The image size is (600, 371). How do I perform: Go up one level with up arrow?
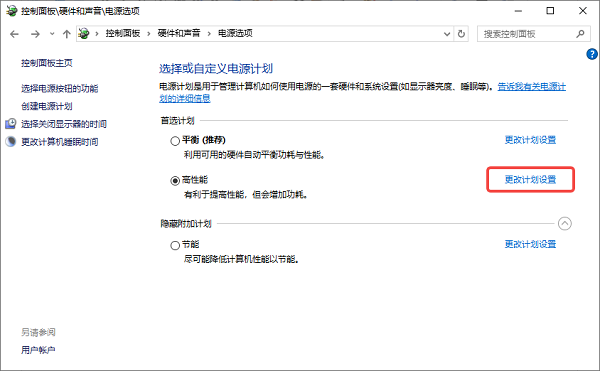(67, 34)
